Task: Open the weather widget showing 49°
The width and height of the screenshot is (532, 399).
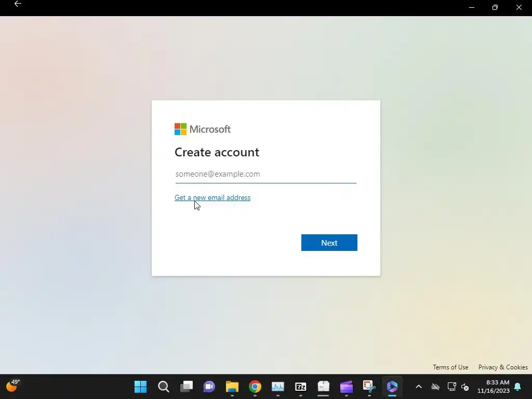Action: [x=13, y=386]
